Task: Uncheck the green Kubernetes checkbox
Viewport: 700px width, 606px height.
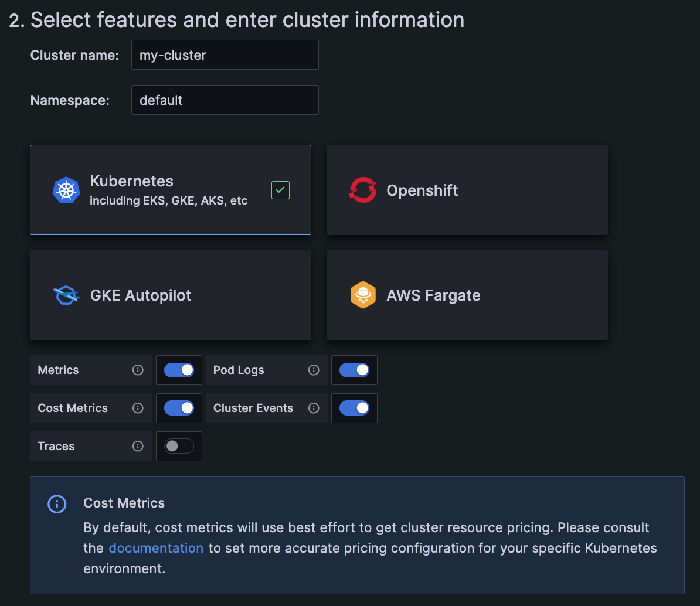Action: click(x=280, y=190)
